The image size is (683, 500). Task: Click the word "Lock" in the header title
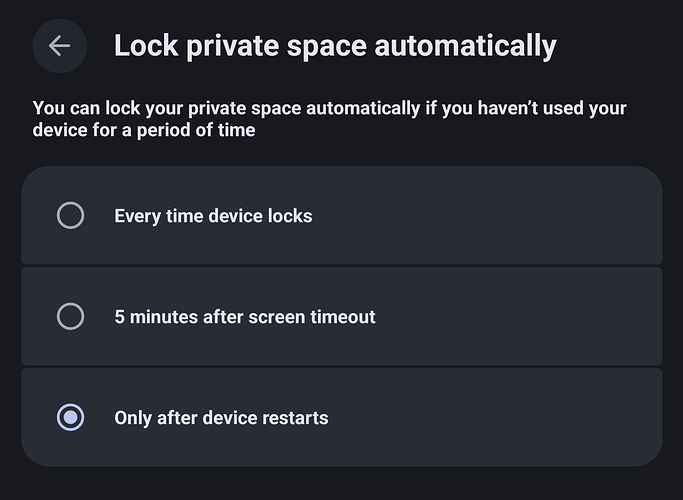tap(144, 46)
